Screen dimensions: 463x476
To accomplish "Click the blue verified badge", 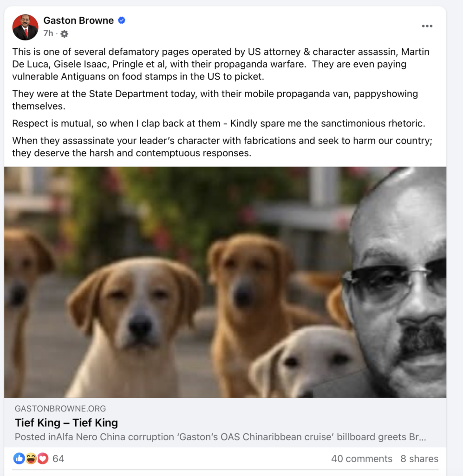I will (x=122, y=20).
